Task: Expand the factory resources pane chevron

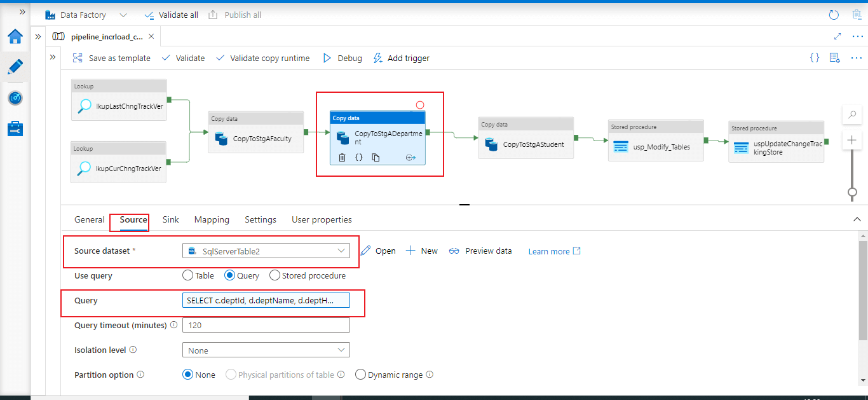Action: (x=38, y=36)
